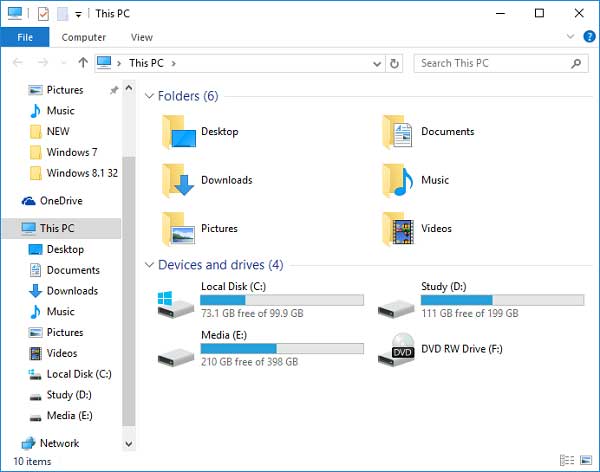Go up one level with Up arrow
Image resolution: width=600 pixels, height=472 pixels.
pyautogui.click(x=83, y=62)
